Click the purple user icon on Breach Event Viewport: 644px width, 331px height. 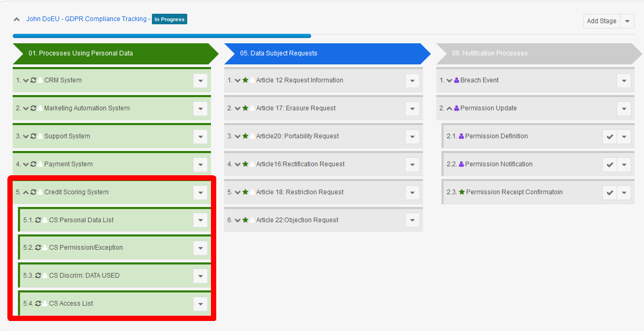(457, 80)
